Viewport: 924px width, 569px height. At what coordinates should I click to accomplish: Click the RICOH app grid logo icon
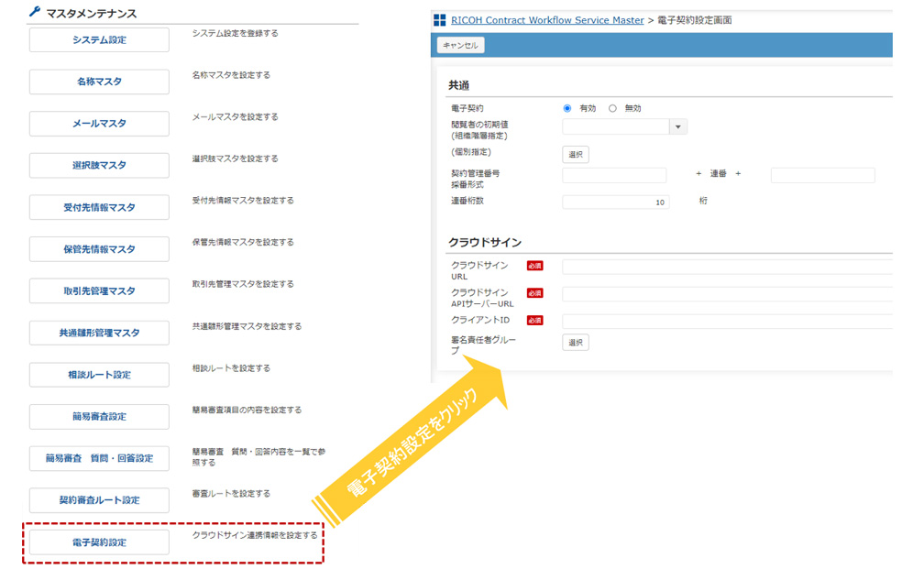click(440, 19)
